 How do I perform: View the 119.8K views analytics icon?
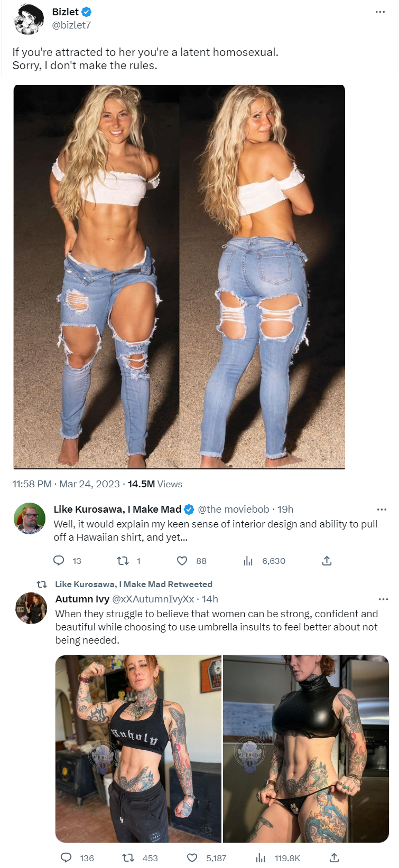click(x=261, y=857)
